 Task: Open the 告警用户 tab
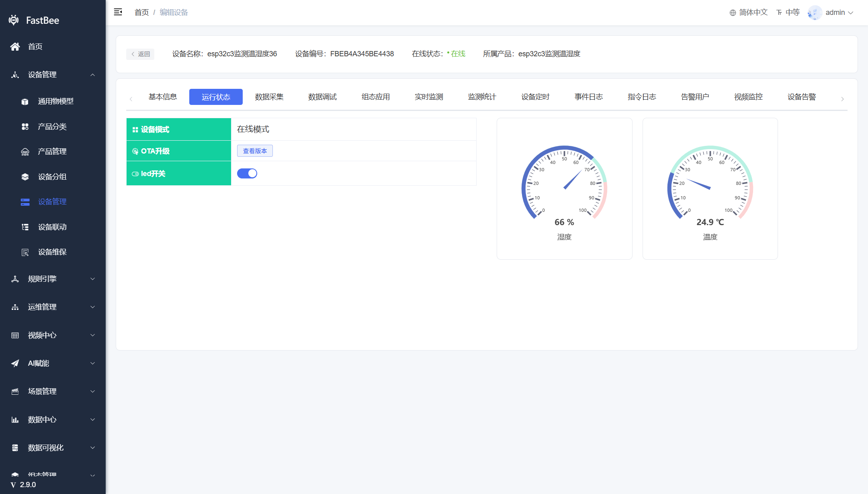tap(695, 97)
